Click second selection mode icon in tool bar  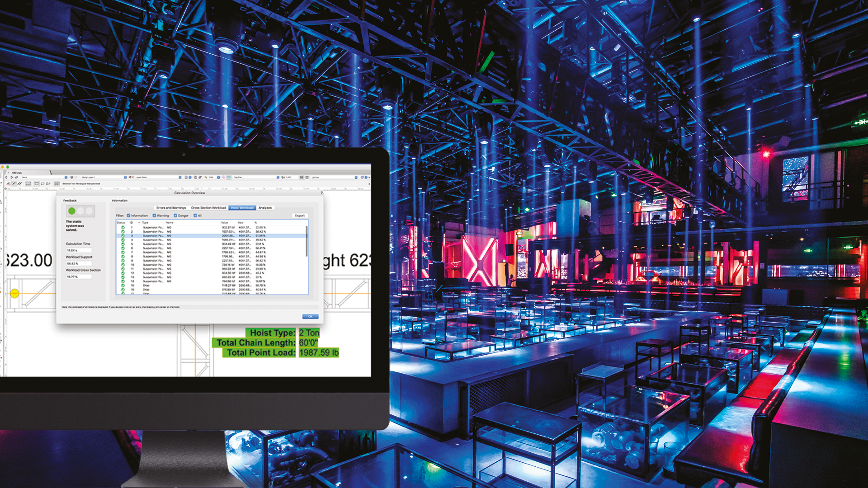(x=14, y=183)
